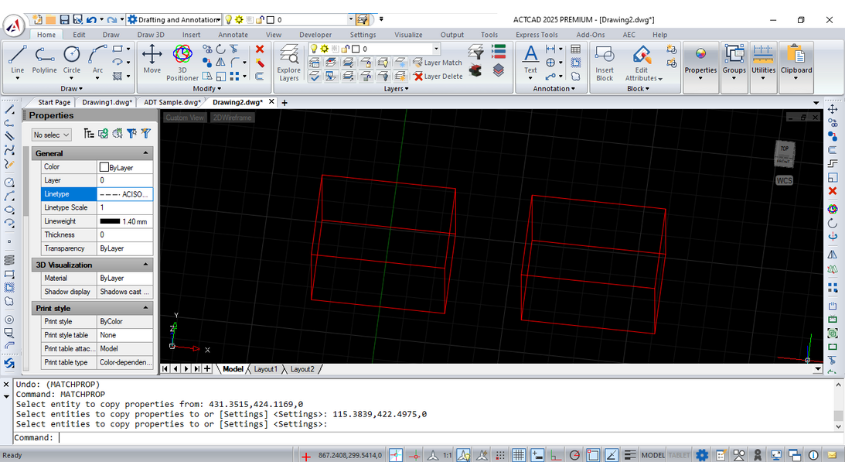Click the layer filter funnel icon in Layers panel

pos(475,52)
